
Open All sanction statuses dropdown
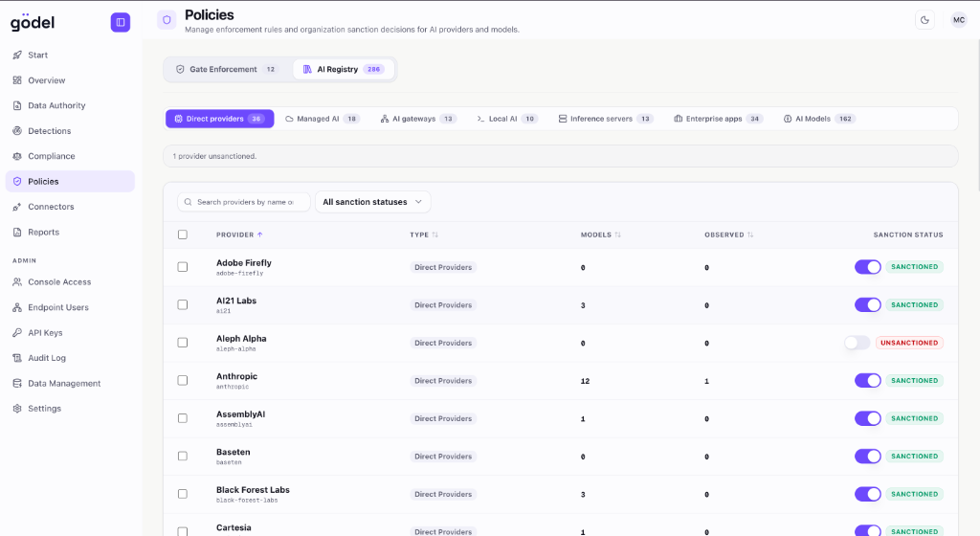click(372, 202)
